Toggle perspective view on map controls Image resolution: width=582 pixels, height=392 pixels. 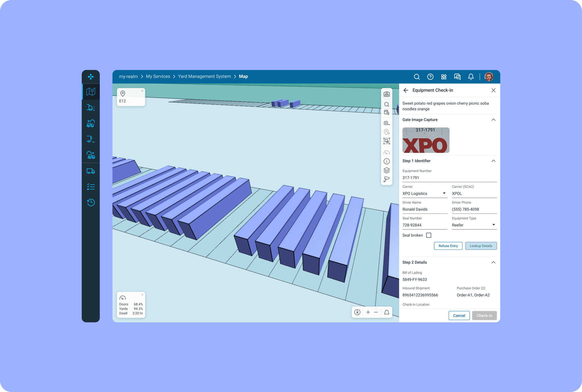click(x=386, y=312)
